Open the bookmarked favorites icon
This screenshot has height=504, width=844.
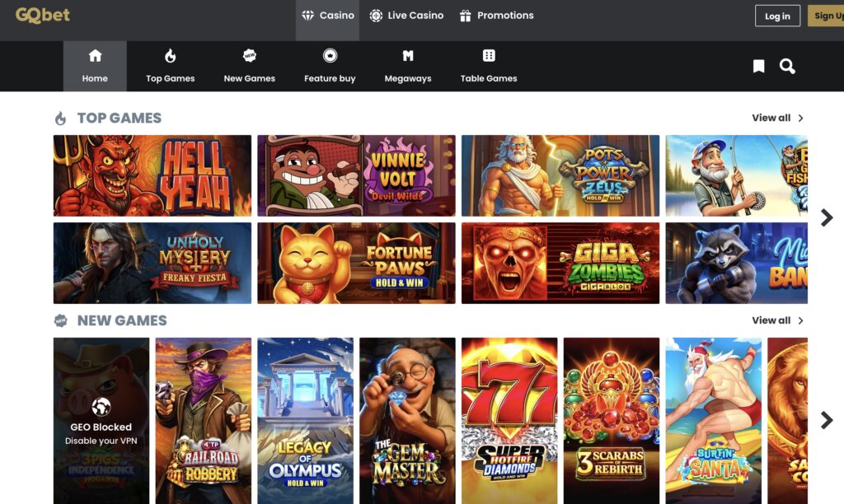(x=758, y=66)
